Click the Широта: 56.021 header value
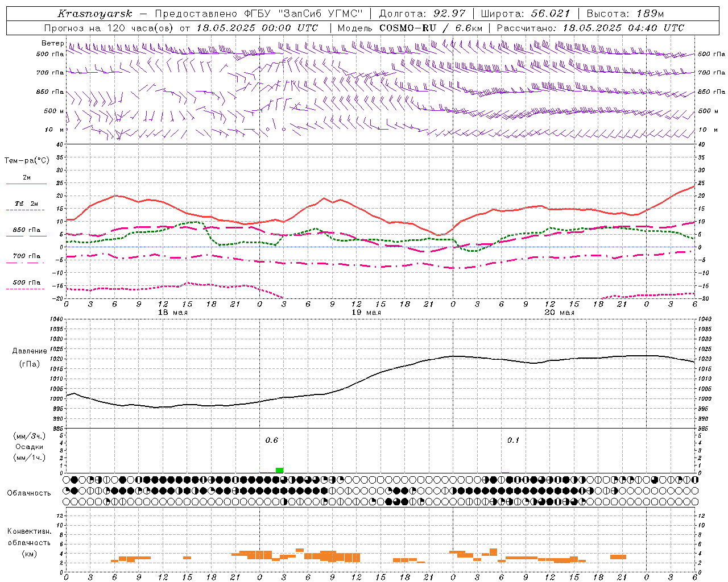 click(526, 14)
